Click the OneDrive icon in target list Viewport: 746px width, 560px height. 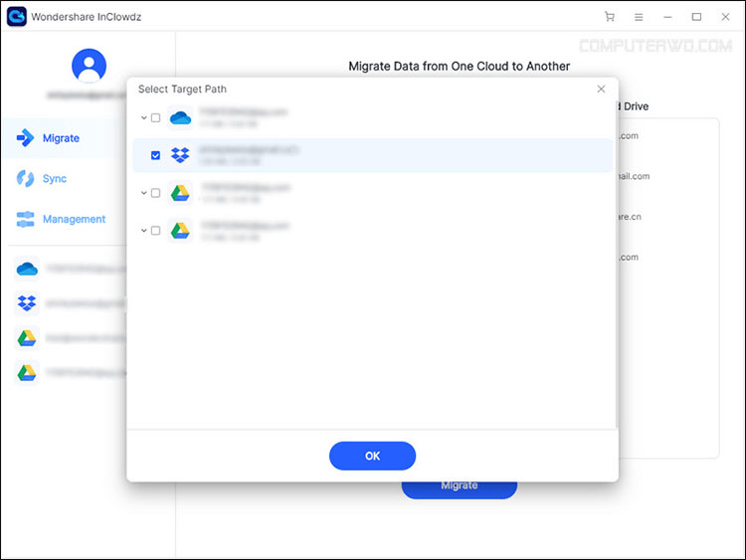point(180,117)
